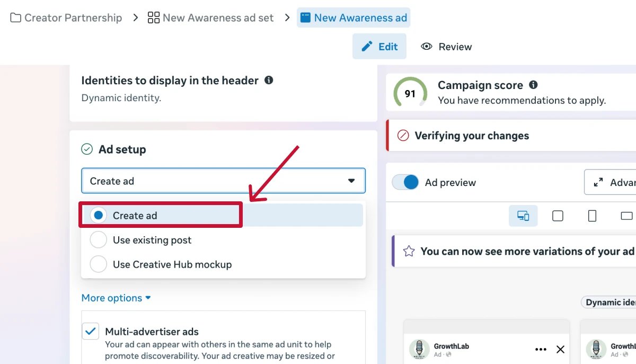This screenshot has height=364, width=636.
Task: Select the Create ad radio option
Action: (x=98, y=215)
